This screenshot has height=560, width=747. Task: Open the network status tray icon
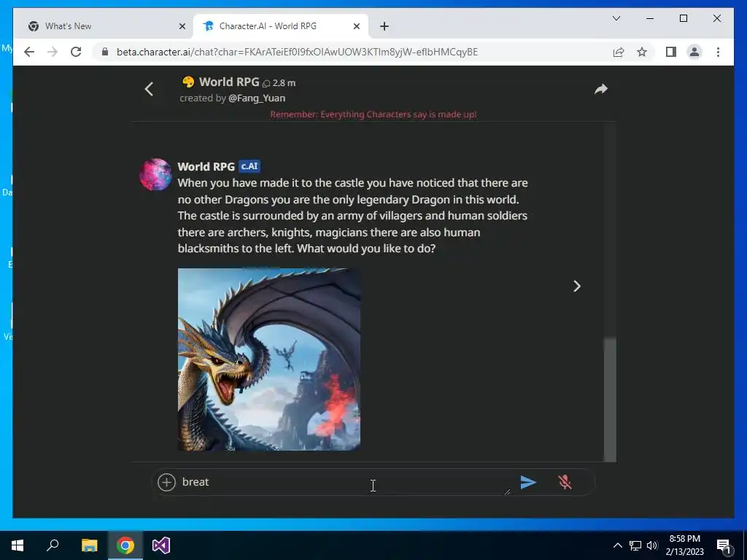pos(635,545)
